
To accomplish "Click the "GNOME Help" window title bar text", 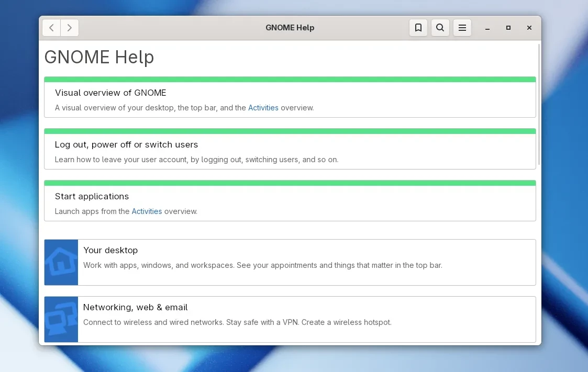I will [290, 28].
